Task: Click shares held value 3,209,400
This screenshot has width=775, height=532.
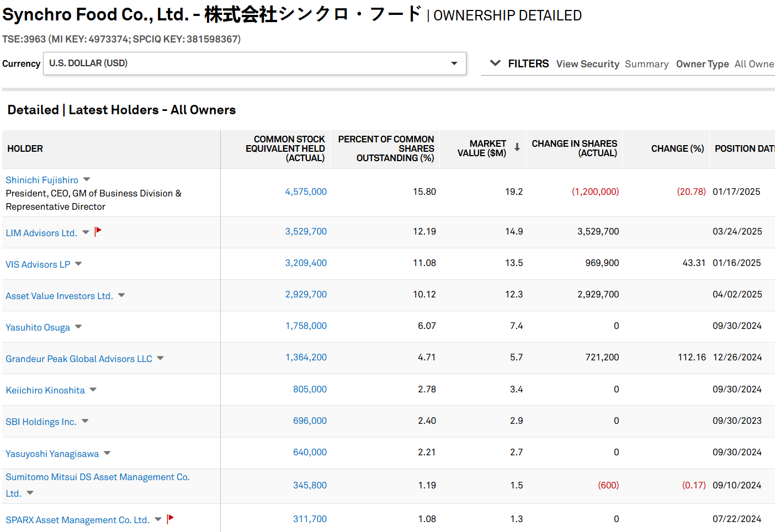Action: 306,263
